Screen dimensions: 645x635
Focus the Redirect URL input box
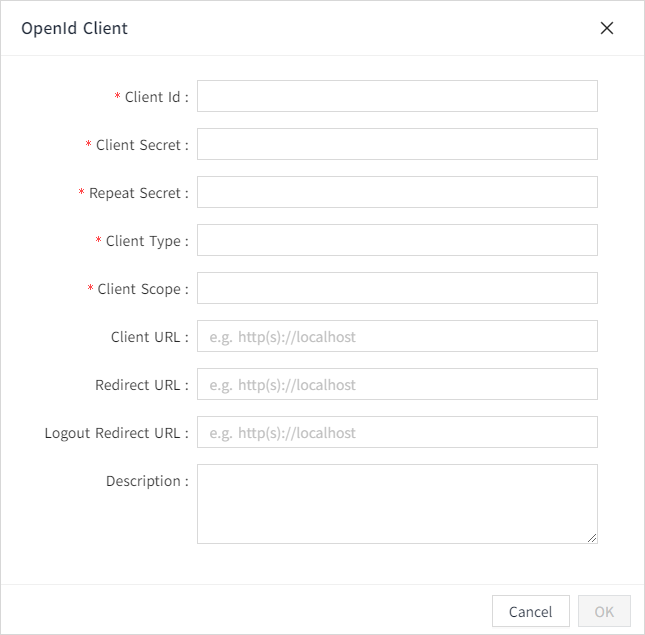pos(397,384)
